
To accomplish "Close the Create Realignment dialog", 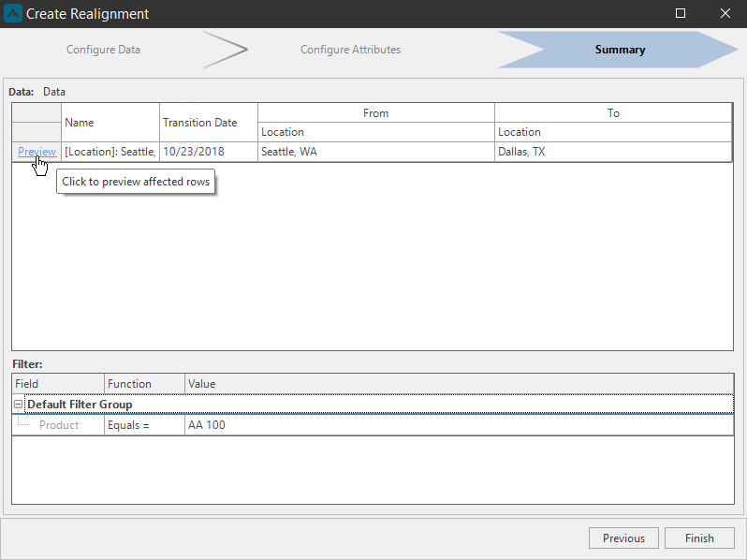I will [725, 13].
